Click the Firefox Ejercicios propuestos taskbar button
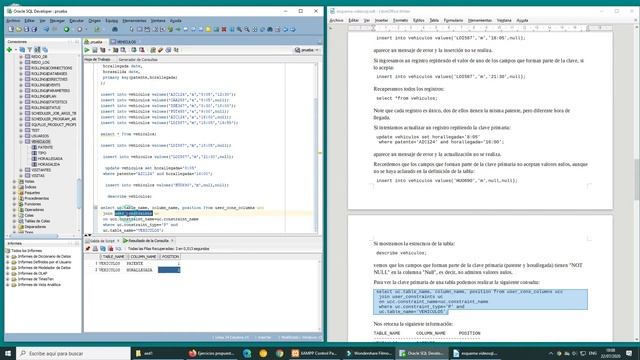 point(211,353)
